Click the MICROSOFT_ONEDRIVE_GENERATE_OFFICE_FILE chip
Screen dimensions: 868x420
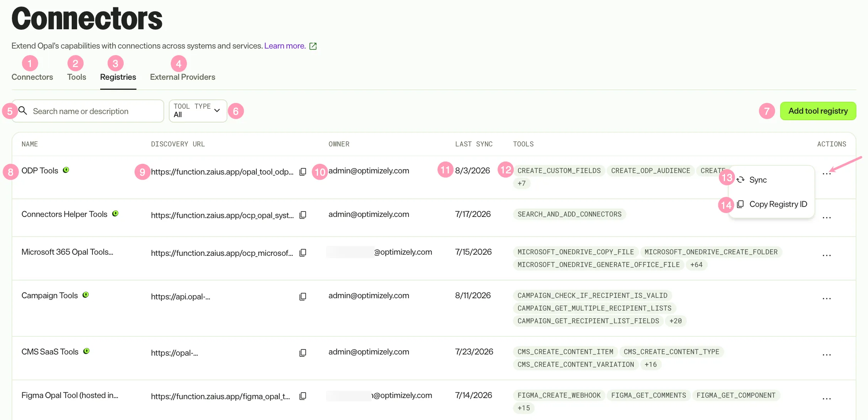coord(599,265)
